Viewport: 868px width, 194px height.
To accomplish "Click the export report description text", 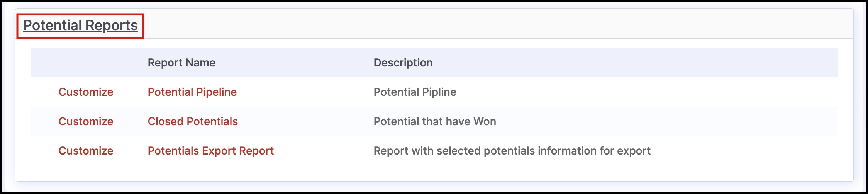I will [x=512, y=151].
